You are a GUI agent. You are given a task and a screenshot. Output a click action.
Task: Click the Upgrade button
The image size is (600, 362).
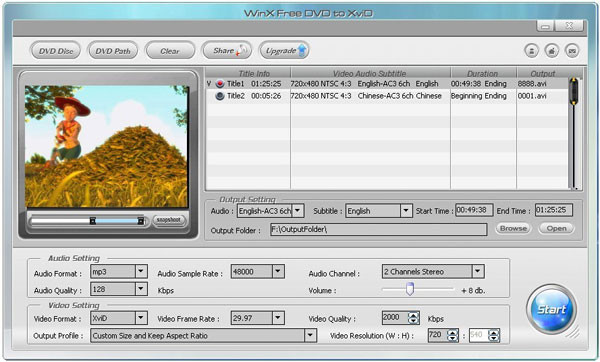(x=284, y=51)
